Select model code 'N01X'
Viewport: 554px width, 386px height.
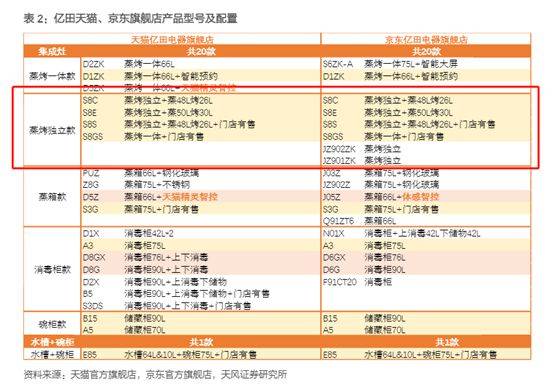pos(334,234)
